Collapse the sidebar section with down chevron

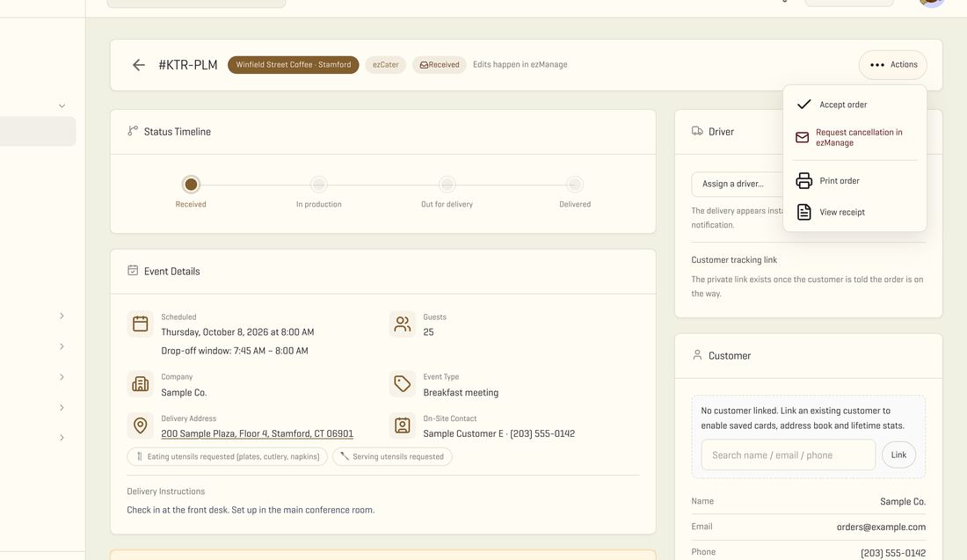click(x=62, y=106)
